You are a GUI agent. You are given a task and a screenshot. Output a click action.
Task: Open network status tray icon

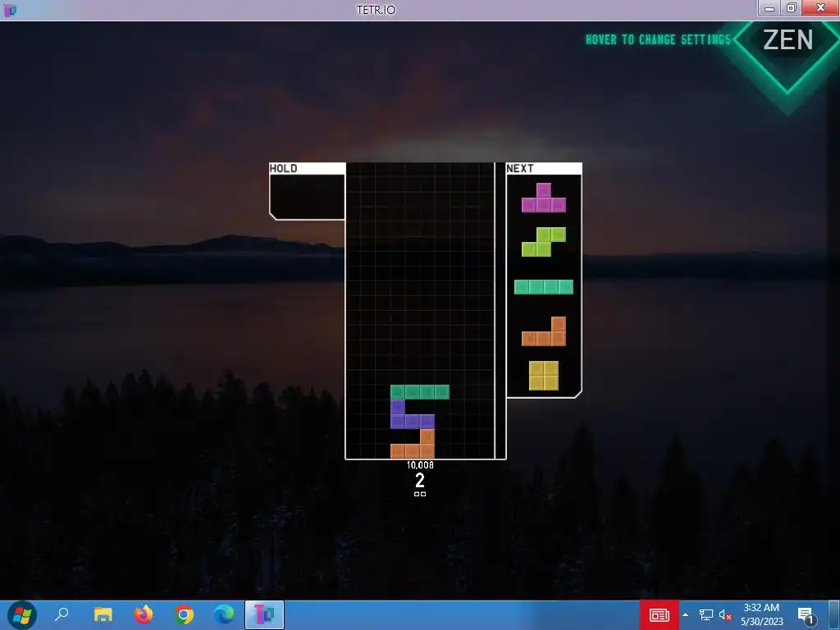[706, 615]
